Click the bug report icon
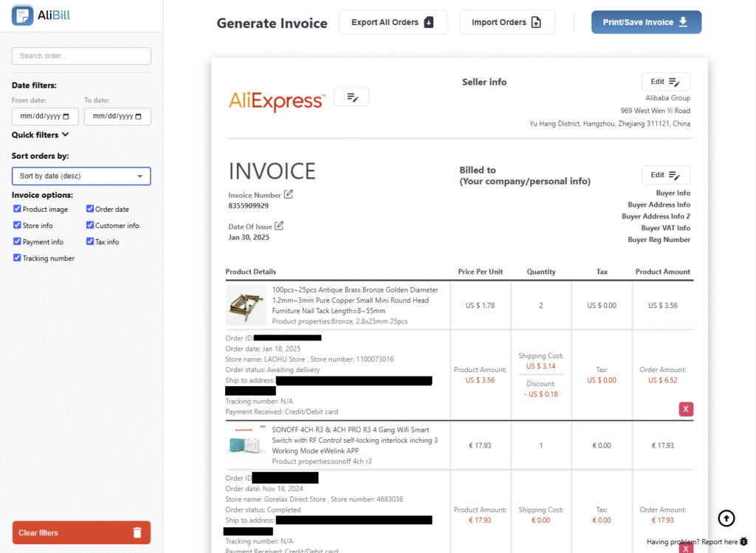Viewport: 756px width, 553px height. coord(744,541)
